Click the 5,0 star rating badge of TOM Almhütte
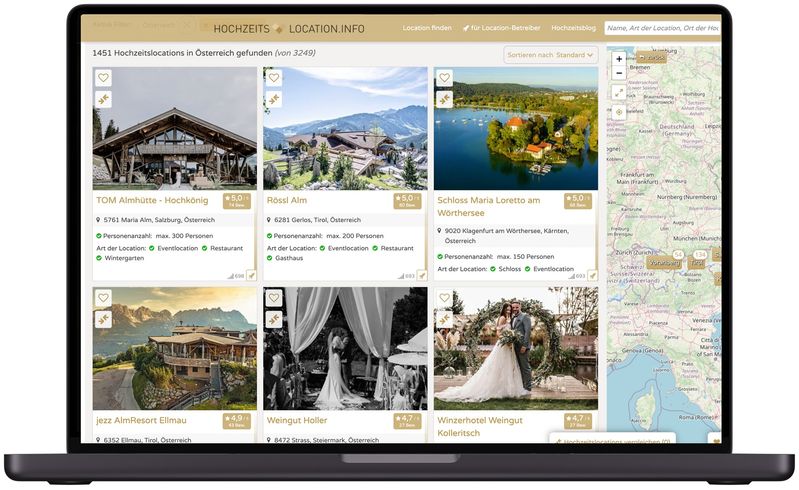Screen dimensions: 799x490 pos(237,201)
